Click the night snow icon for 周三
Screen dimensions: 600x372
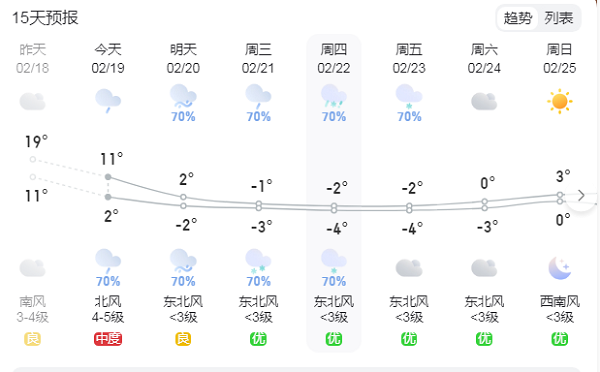258,261
